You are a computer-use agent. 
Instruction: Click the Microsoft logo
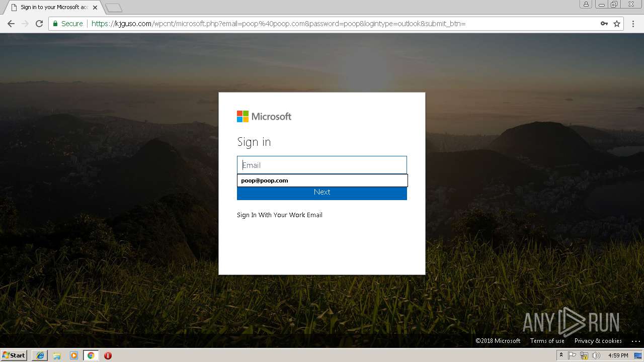(264, 117)
